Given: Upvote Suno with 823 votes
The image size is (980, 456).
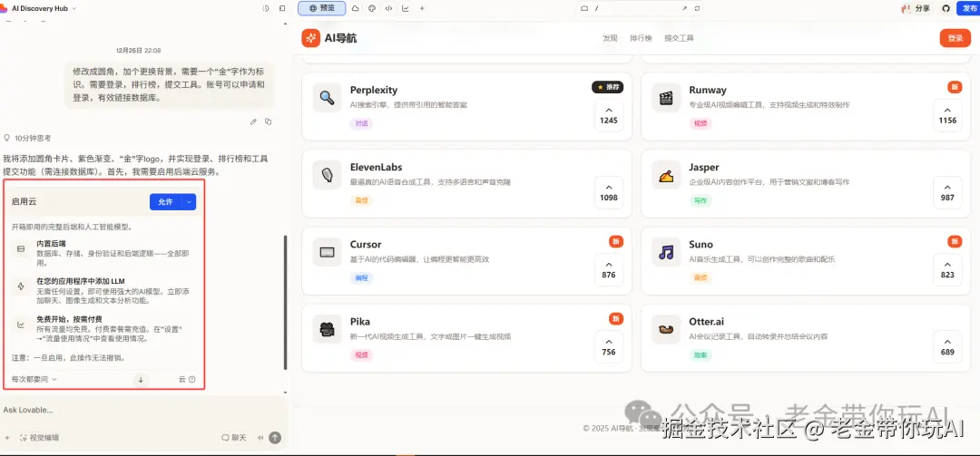Looking at the screenshot, I should click(947, 269).
